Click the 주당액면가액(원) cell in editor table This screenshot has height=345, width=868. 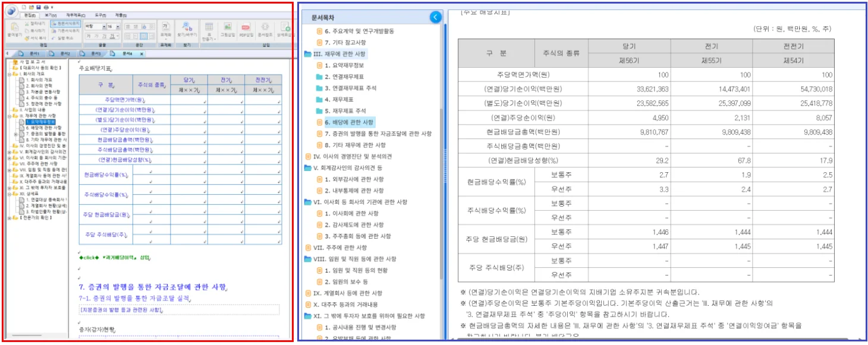pos(124,100)
